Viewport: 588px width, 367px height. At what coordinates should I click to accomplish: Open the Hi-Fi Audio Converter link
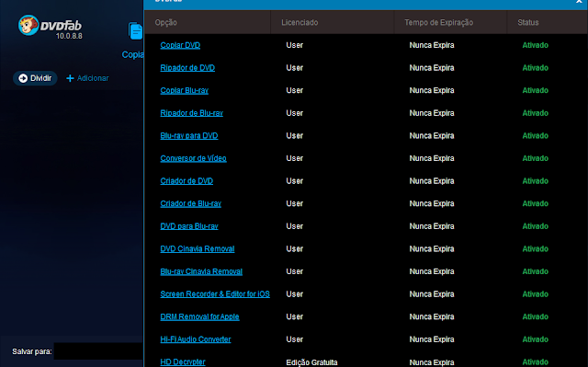click(196, 339)
